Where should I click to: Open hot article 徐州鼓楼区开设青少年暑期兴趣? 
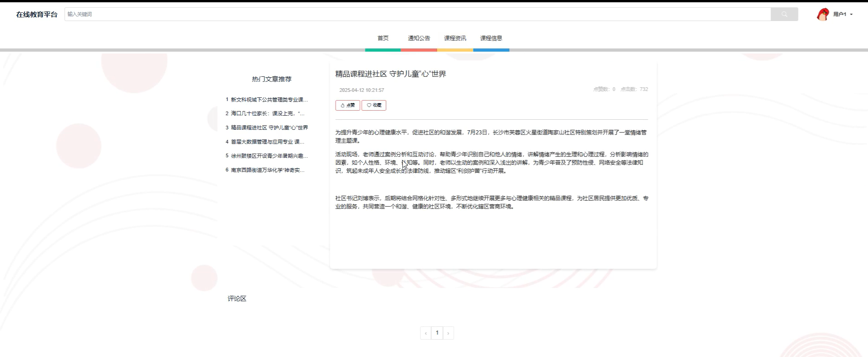267,156
